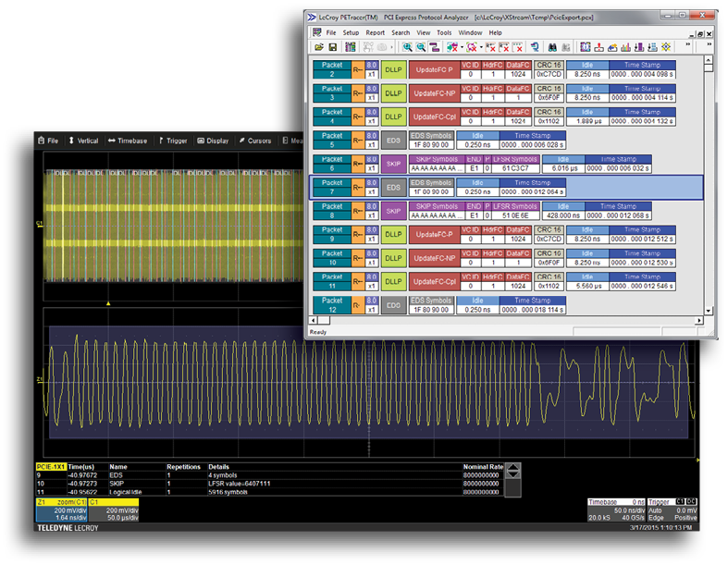Open the Timebase menu on the oscilloscope
This screenshot has width=728, height=565.
129,141
